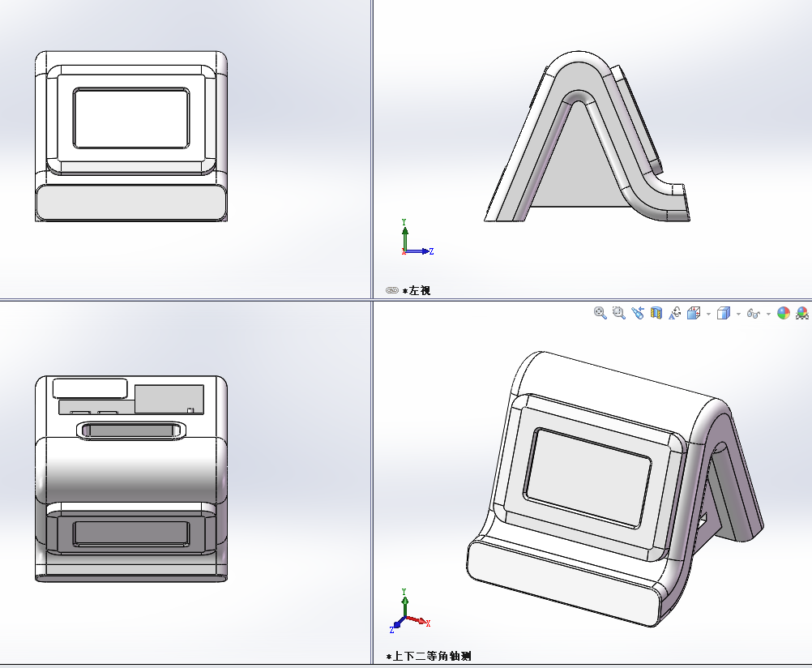Expand the Hide/Show Items dropdown arrow

[x=768, y=314]
